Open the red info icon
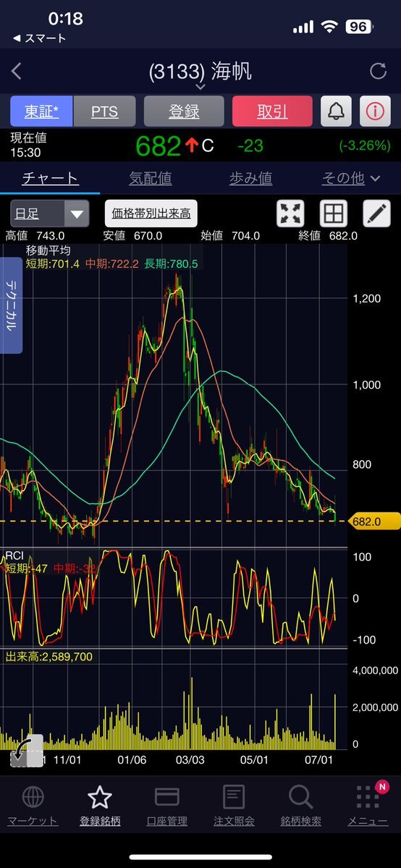Image resolution: width=401 pixels, height=868 pixels. 375,111
